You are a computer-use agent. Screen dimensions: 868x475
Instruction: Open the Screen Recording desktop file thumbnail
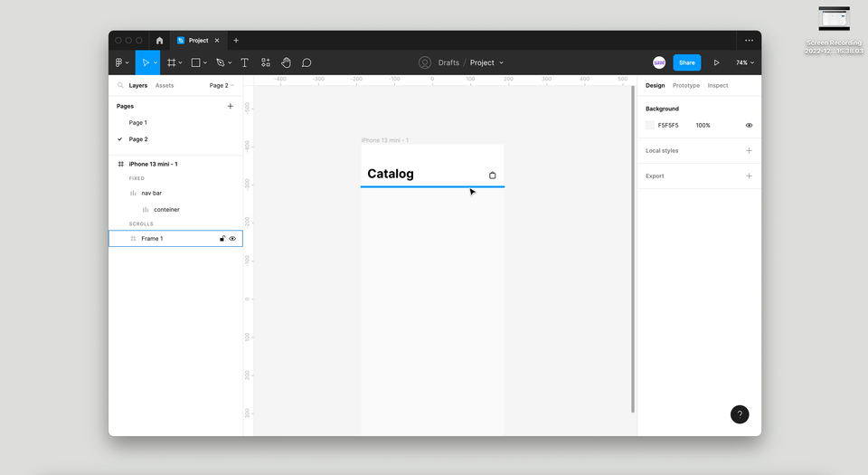[x=834, y=18]
